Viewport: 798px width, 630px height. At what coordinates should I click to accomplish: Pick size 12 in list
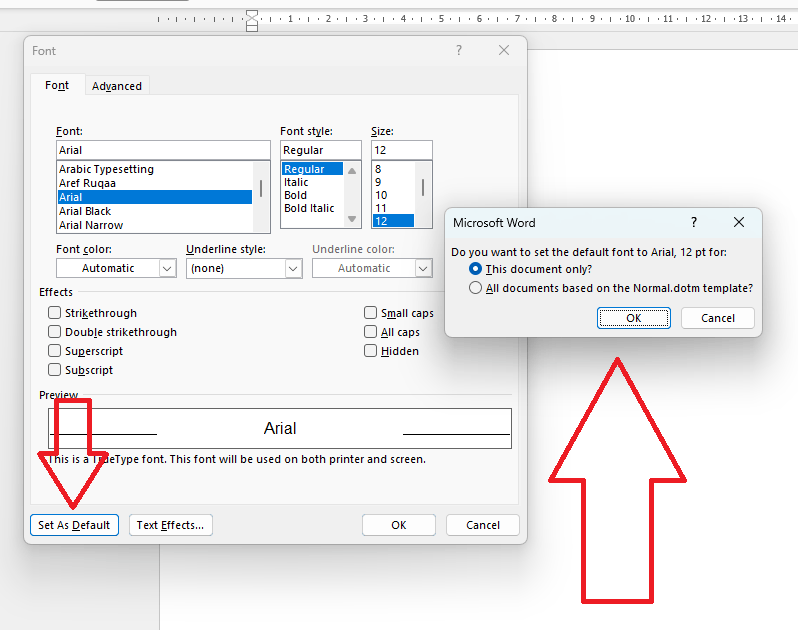point(393,221)
